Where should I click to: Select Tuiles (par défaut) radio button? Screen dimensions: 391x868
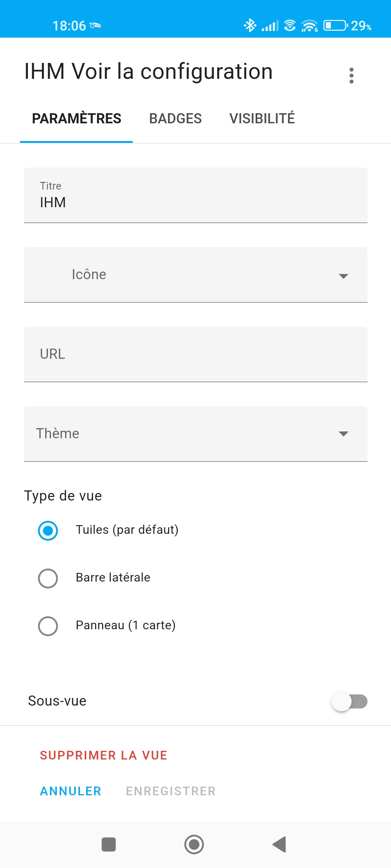click(x=48, y=531)
